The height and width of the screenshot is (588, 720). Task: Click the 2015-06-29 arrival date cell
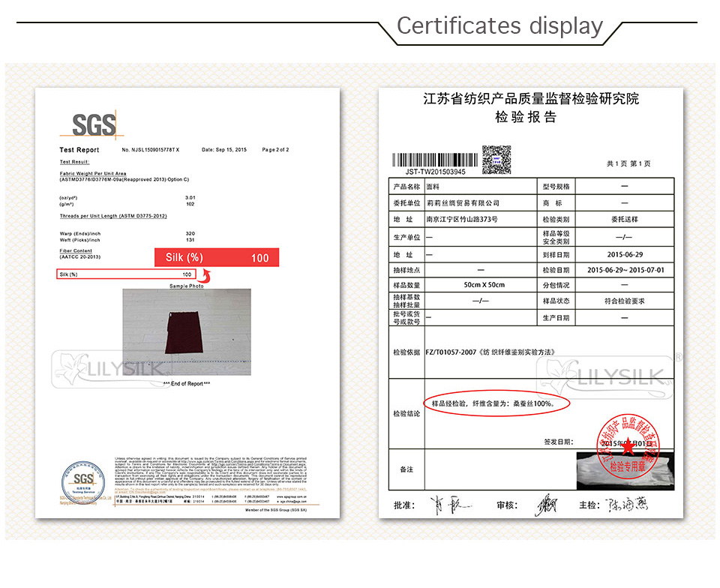625,254
